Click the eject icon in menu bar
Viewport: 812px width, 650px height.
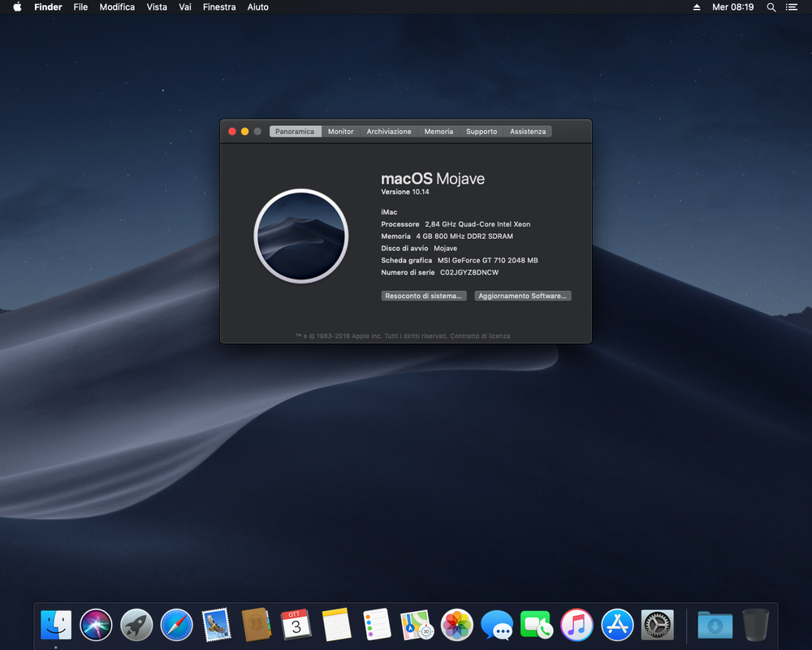697,7
